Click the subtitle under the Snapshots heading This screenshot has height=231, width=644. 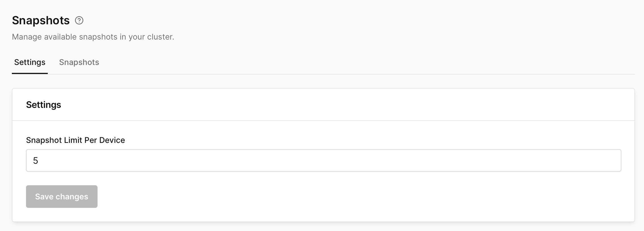click(93, 37)
